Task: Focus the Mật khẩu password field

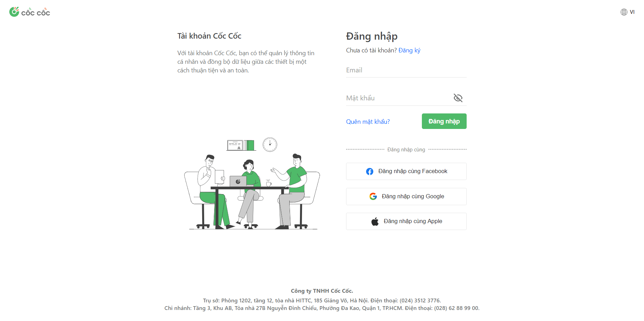Action: click(x=399, y=98)
